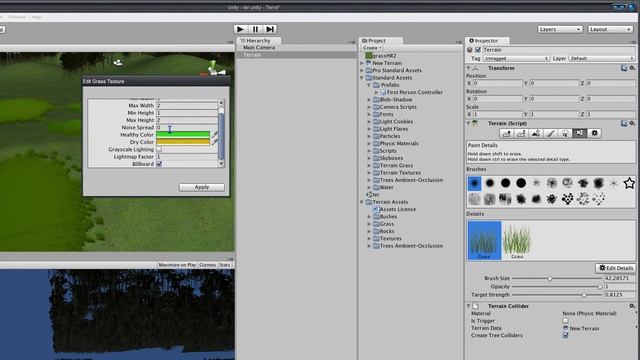Open the Healthy Color green swatch
640x360 pixels.
click(183, 134)
